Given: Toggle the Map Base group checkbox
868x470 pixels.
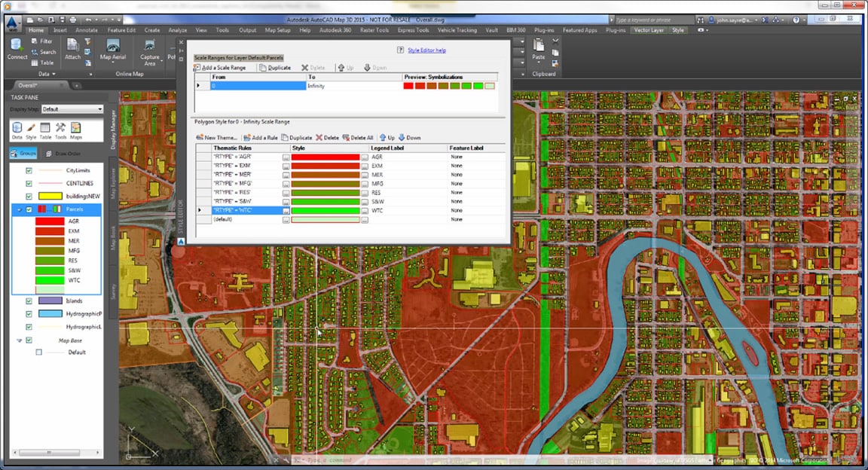Looking at the screenshot, I should (x=29, y=340).
